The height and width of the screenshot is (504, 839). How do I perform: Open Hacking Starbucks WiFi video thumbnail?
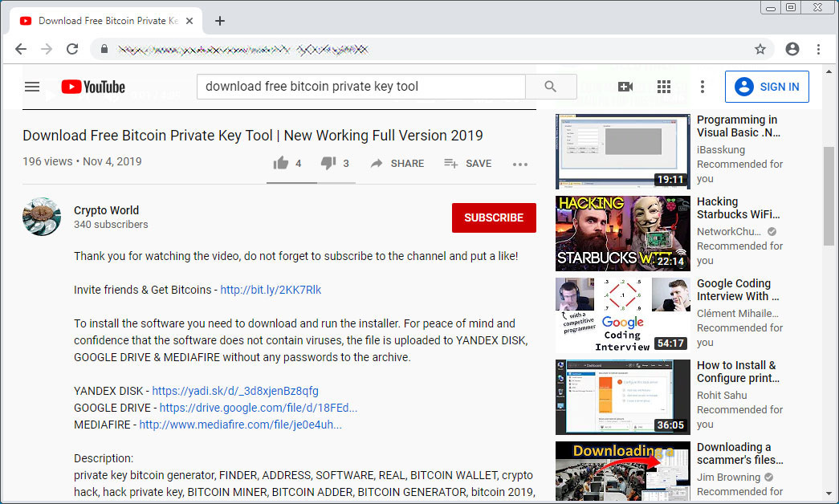click(x=623, y=234)
